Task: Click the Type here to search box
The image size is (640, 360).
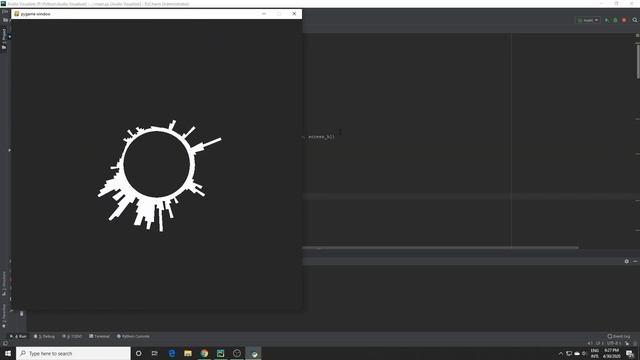Action: [73, 353]
